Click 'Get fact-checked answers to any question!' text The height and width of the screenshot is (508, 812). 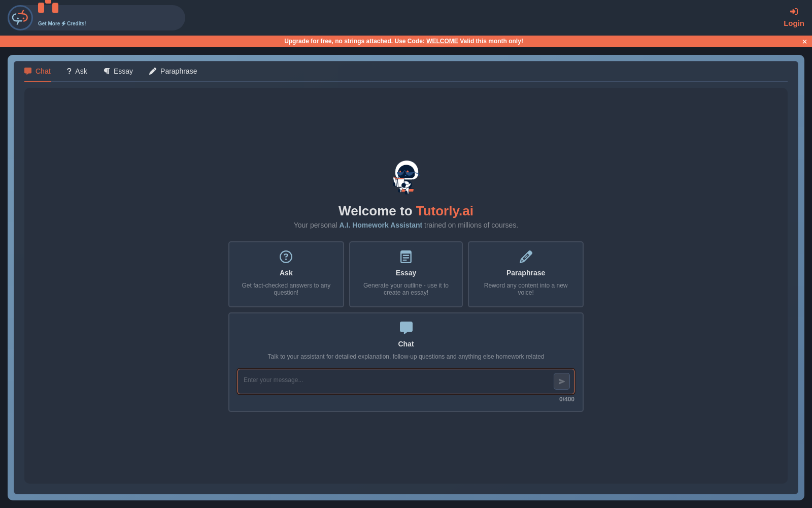point(286,289)
